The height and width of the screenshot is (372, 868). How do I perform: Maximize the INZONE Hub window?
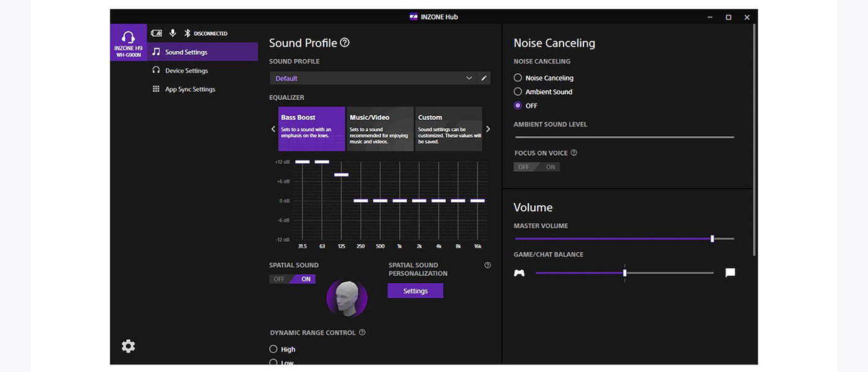pyautogui.click(x=728, y=17)
